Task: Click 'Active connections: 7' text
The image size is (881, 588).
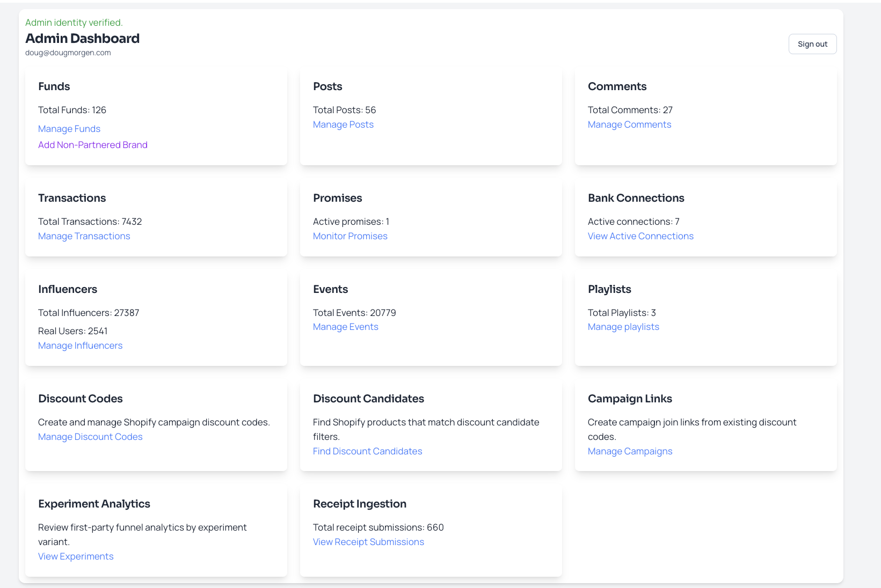Action: tap(634, 222)
